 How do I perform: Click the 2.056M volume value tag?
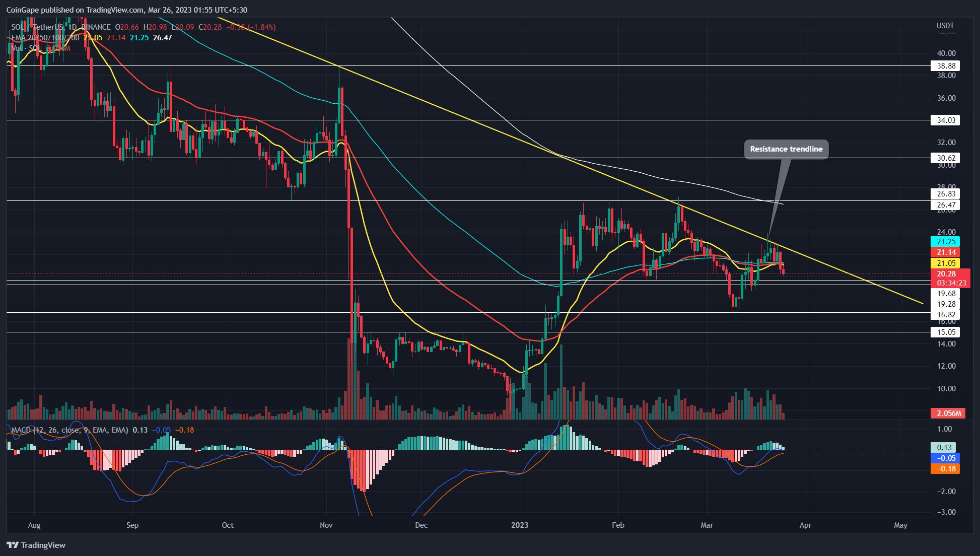(948, 413)
